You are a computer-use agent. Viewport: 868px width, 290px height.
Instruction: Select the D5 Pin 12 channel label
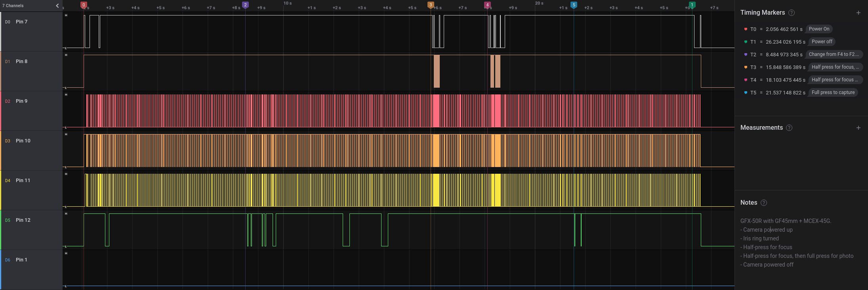23,220
